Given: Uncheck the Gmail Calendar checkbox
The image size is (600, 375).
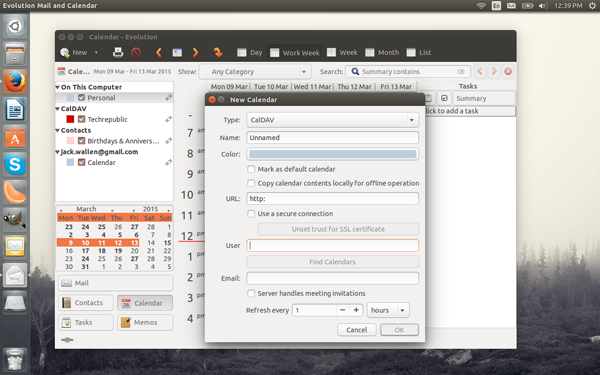Looking at the screenshot, I should 82,162.
